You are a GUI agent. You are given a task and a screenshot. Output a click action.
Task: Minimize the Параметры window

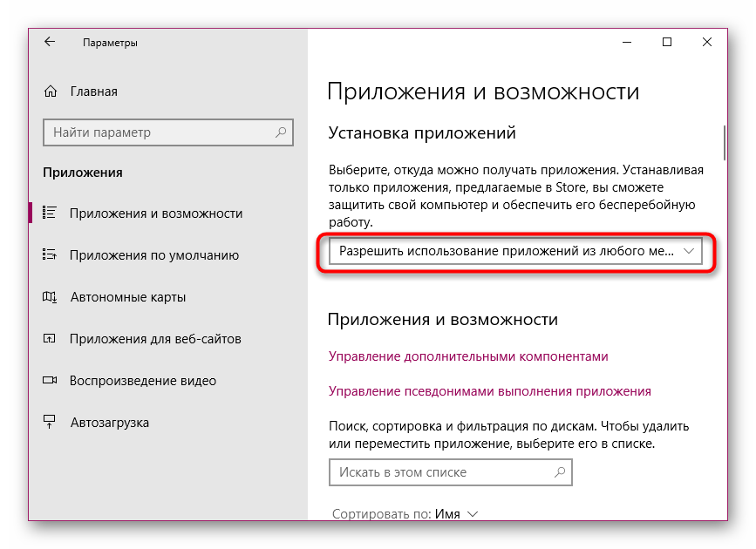click(x=627, y=43)
